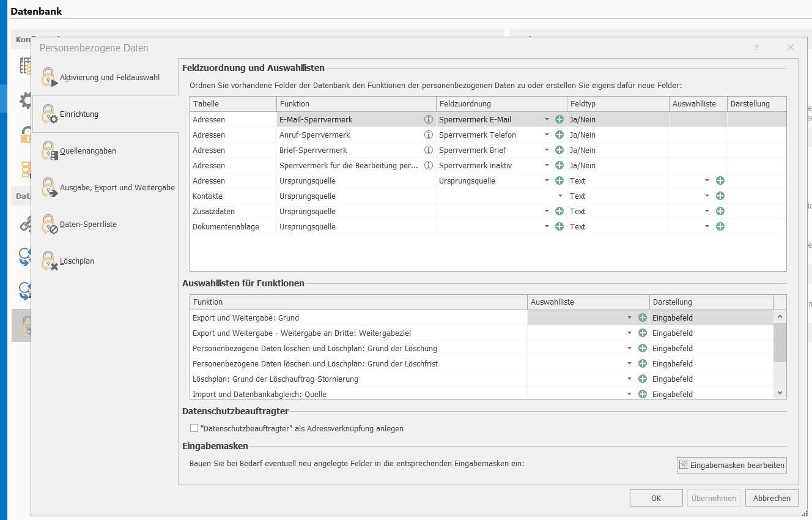This screenshot has width=812, height=520.
Task: Click Eingabemasken bearbeiten button
Action: pyautogui.click(x=731, y=466)
